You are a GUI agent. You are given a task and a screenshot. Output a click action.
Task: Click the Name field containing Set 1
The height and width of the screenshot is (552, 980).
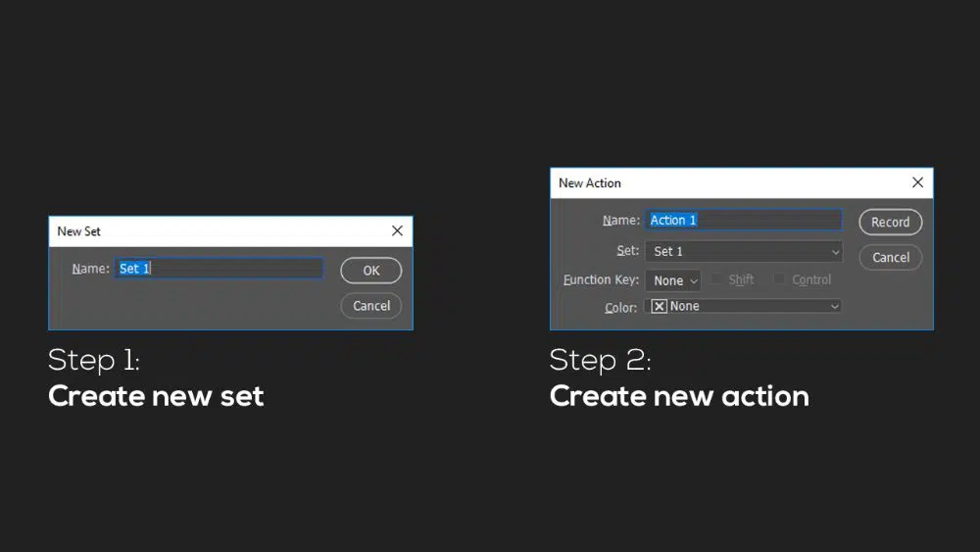click(x=220, y=269)
